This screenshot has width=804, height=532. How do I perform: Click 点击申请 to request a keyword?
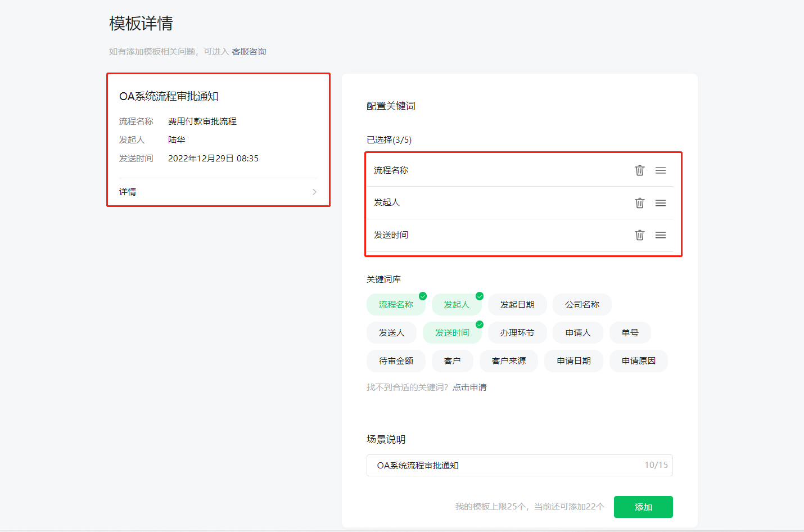(469, 387)
